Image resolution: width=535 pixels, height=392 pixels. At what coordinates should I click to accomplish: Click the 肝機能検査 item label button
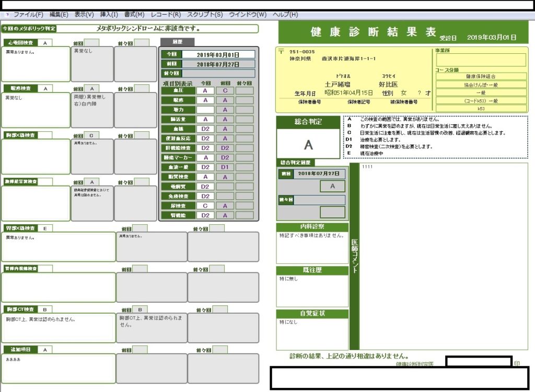click(178, 148)
